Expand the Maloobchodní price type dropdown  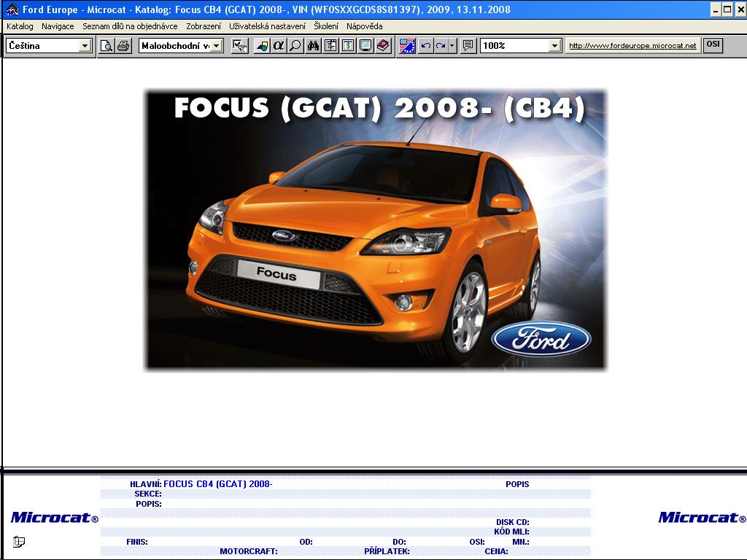(217, 46)
